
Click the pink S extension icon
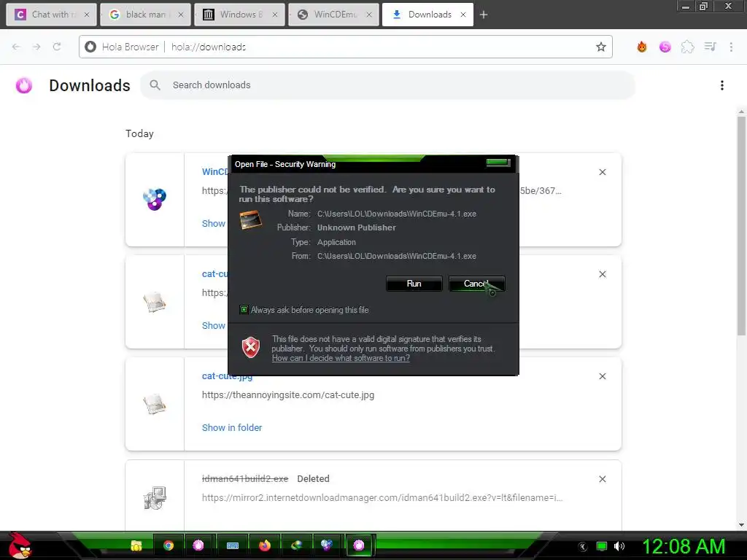click(x=665, y=47)
